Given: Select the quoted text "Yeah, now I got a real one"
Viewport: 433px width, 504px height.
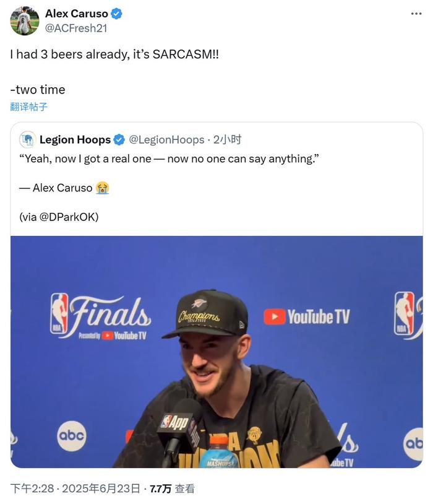Looking at the screenshot, I should click(x=87, y=159).
